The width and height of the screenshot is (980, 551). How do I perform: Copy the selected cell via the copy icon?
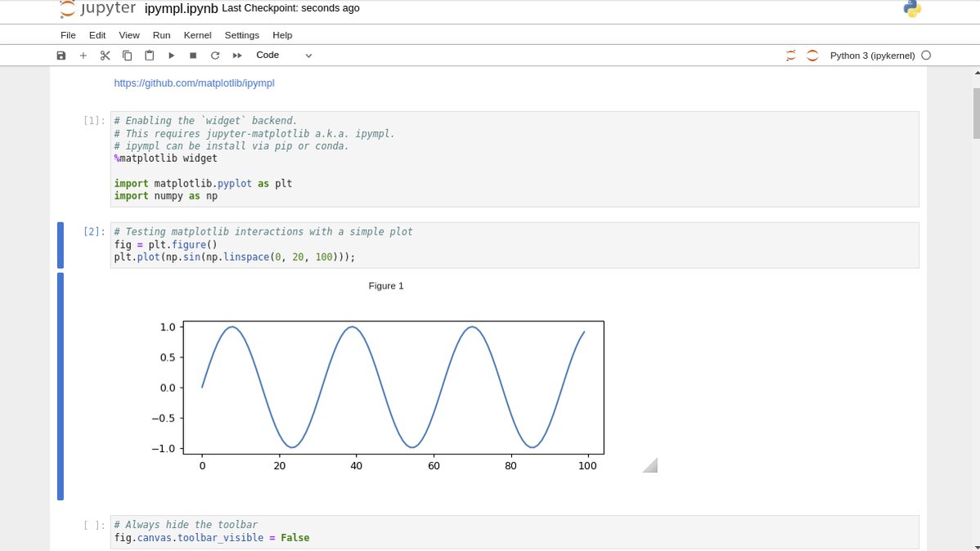coord(127,56)
